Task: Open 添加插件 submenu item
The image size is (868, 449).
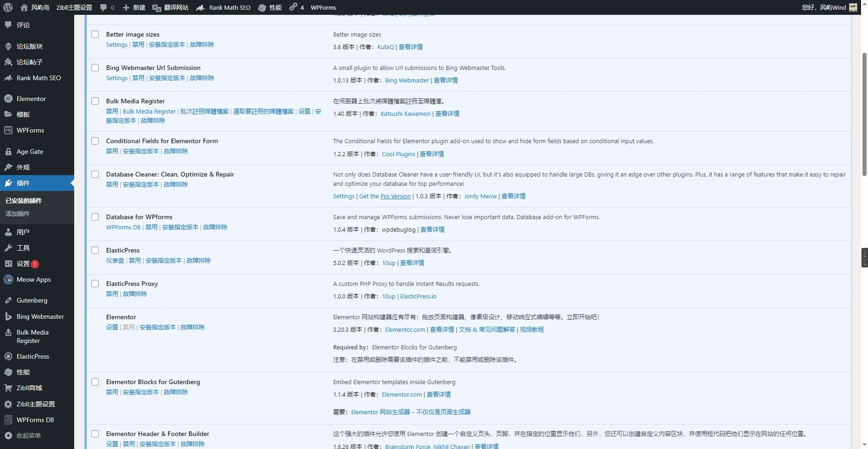Action: 18,214
